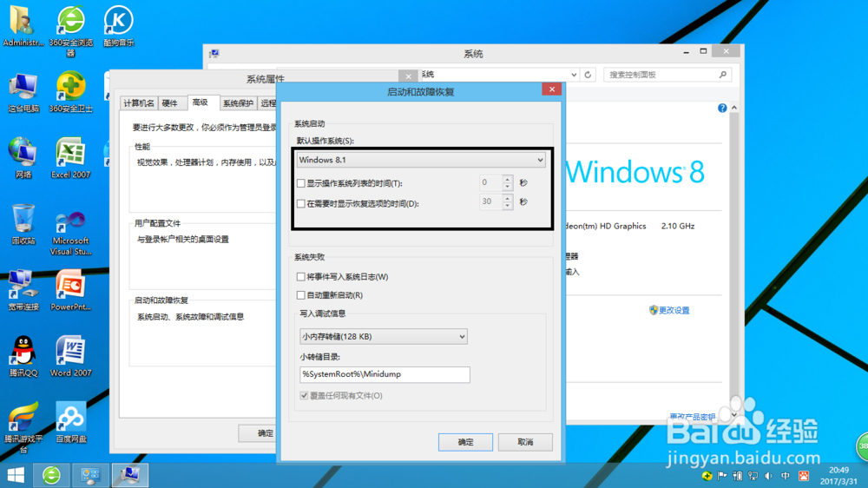
Task: Open the 小内存转储(128 KB) dropdown
Action: tap(383, 336)
